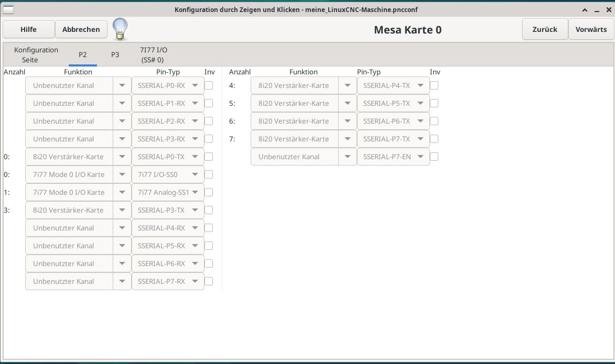Go back with the Zurück button

coord(545,29)
